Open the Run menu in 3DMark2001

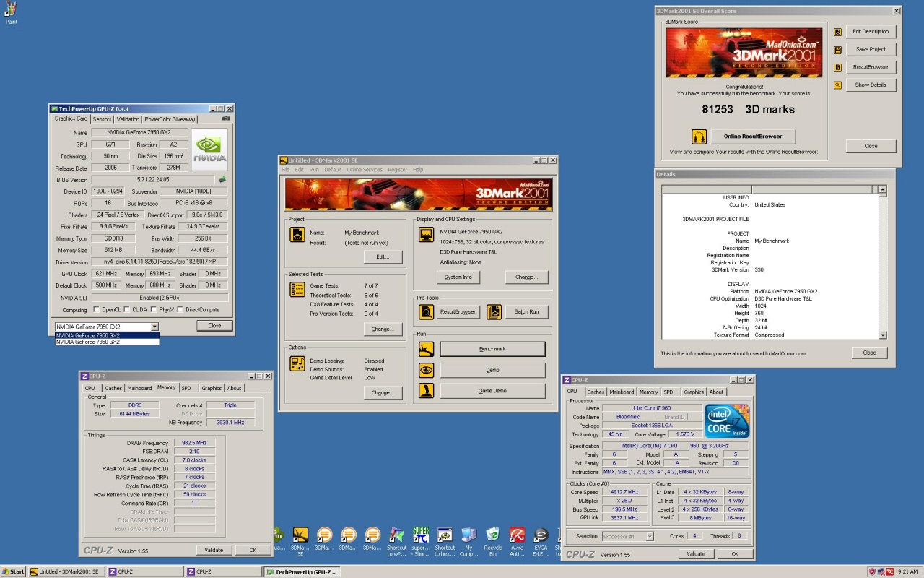(314, 170)
